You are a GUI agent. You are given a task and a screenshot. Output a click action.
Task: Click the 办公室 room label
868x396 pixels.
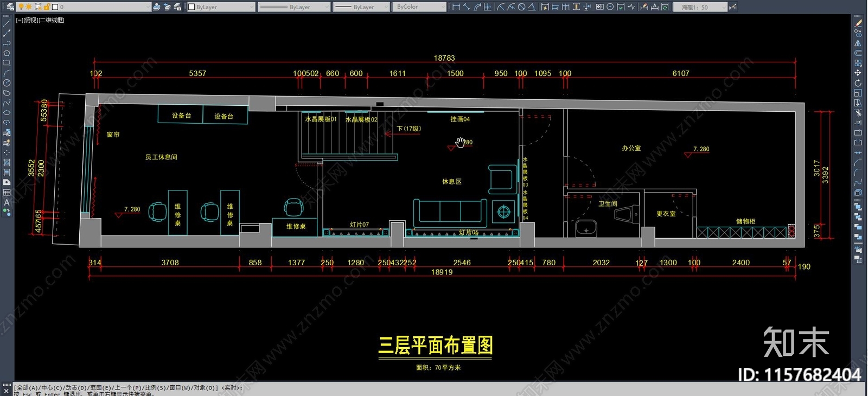(631, 148)
